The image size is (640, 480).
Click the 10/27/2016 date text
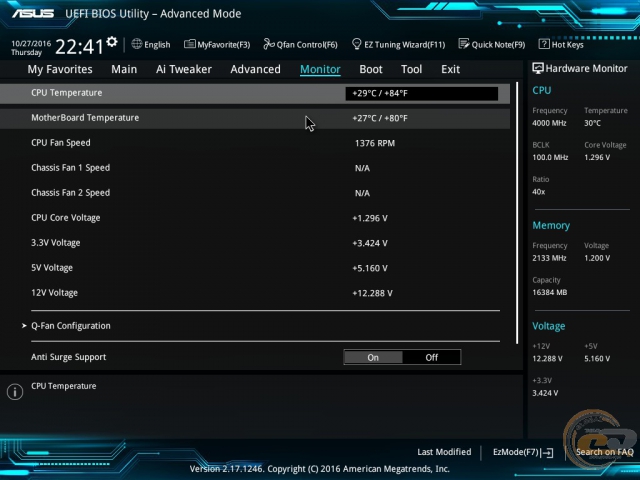tap(31, 43)
